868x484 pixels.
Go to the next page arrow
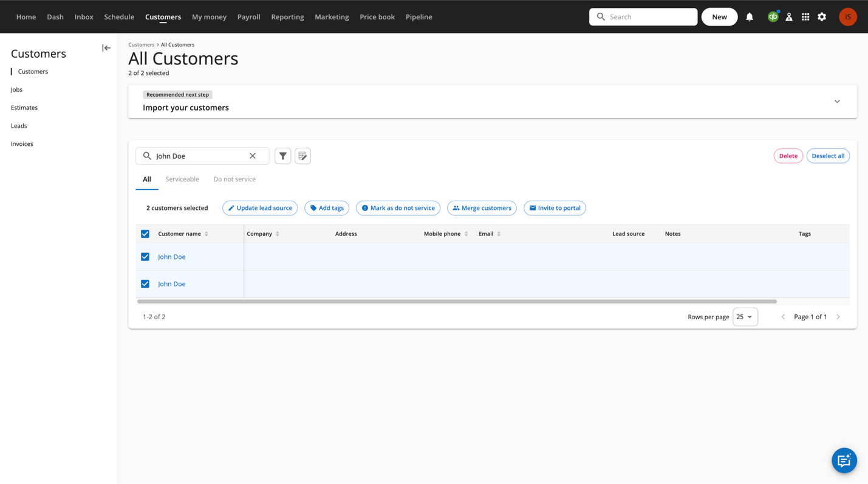(x=838, y=317)
